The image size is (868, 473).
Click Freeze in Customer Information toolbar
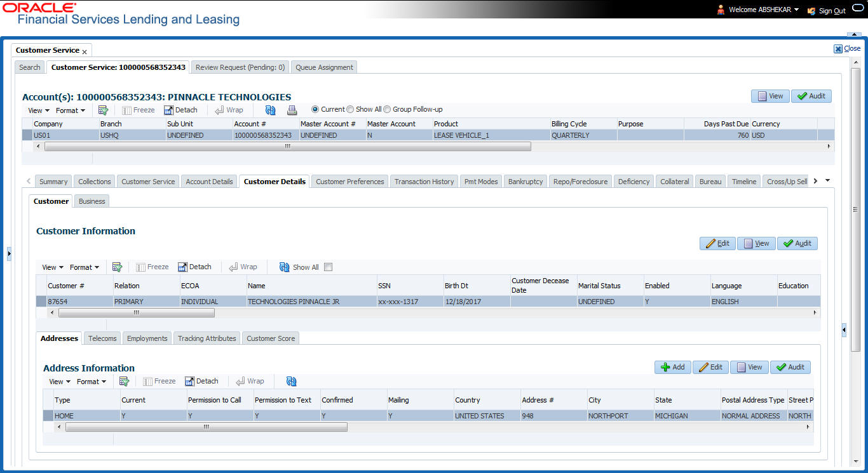point(153,267)
